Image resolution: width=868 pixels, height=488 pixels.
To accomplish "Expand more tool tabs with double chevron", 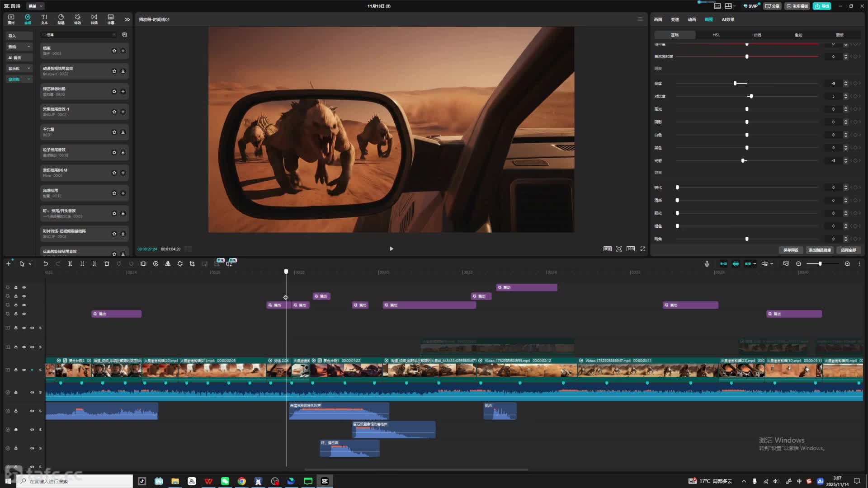I will (x=127, y=19).
